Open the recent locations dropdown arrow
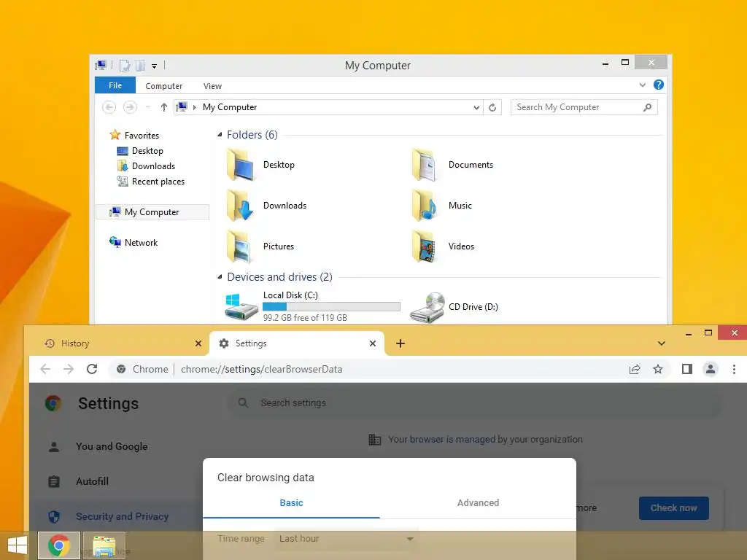The height and width of the screenshot is (560, 747). pyautogui.click(x=147, y=107)
